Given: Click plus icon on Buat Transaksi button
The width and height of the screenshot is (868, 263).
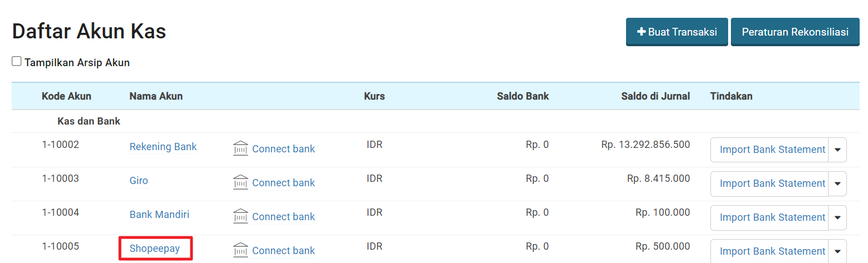Looking at the screenshot, I should (641, 32).
